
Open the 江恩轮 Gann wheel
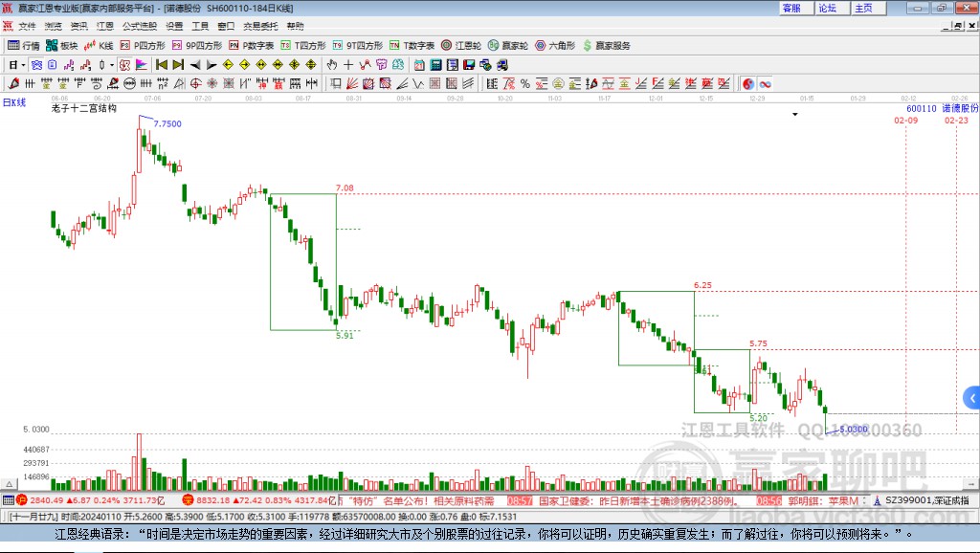click(x=461, y=46)
